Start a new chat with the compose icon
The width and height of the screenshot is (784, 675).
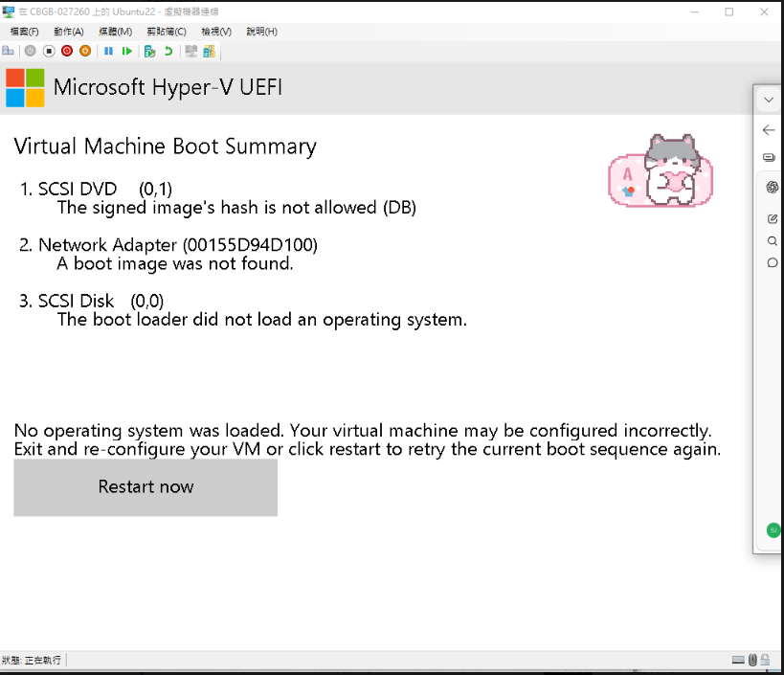tap(772, 218)
